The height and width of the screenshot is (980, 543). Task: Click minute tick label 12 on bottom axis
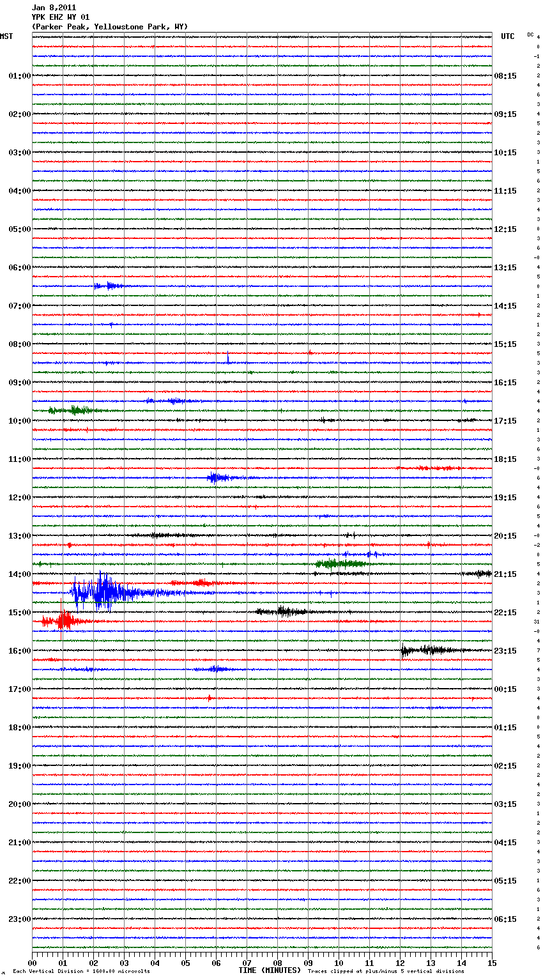click(400, 963)
